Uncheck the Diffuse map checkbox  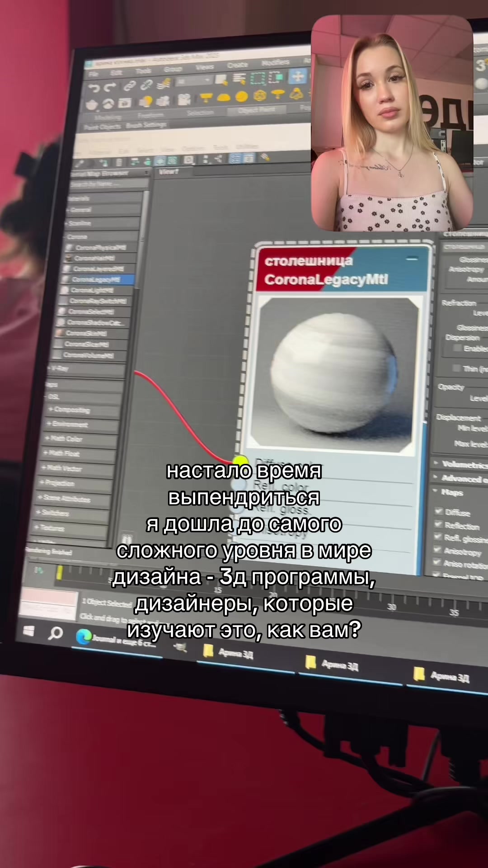[x=438, y=511]
